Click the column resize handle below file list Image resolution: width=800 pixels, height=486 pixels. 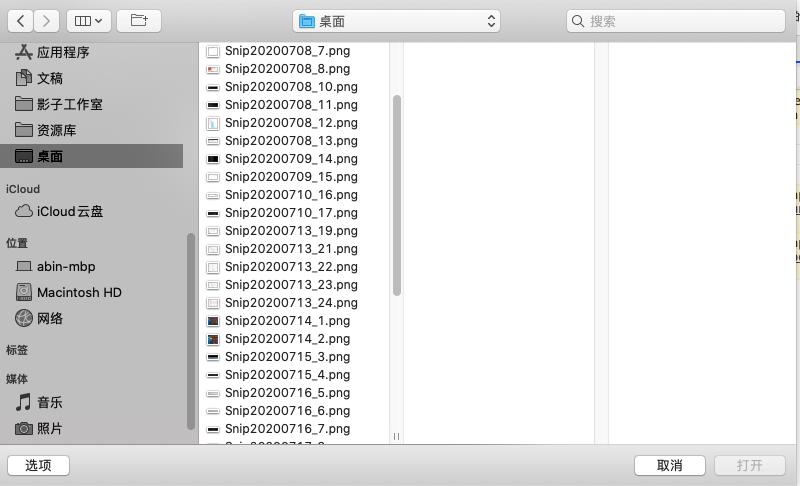[396, 436]
